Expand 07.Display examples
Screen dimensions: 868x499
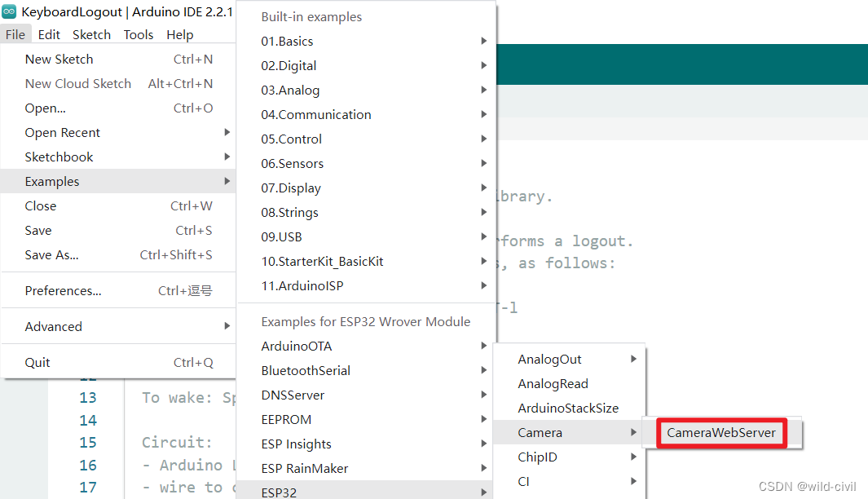click(x=366, y=188)
